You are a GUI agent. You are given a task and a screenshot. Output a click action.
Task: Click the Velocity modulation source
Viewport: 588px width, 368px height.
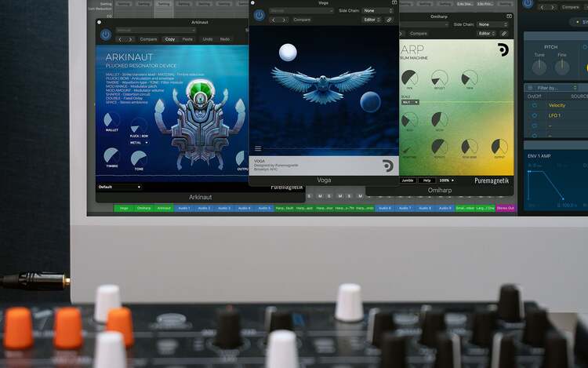point(557,105)
